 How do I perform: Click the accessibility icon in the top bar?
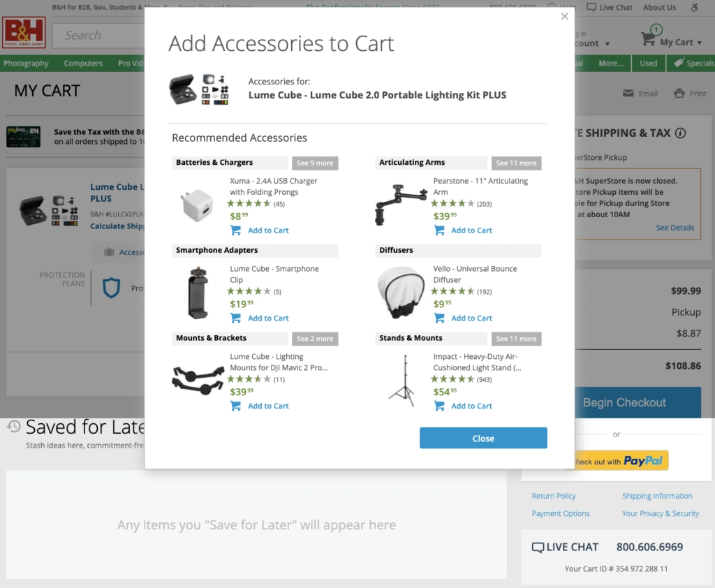[x=695, y=7]
